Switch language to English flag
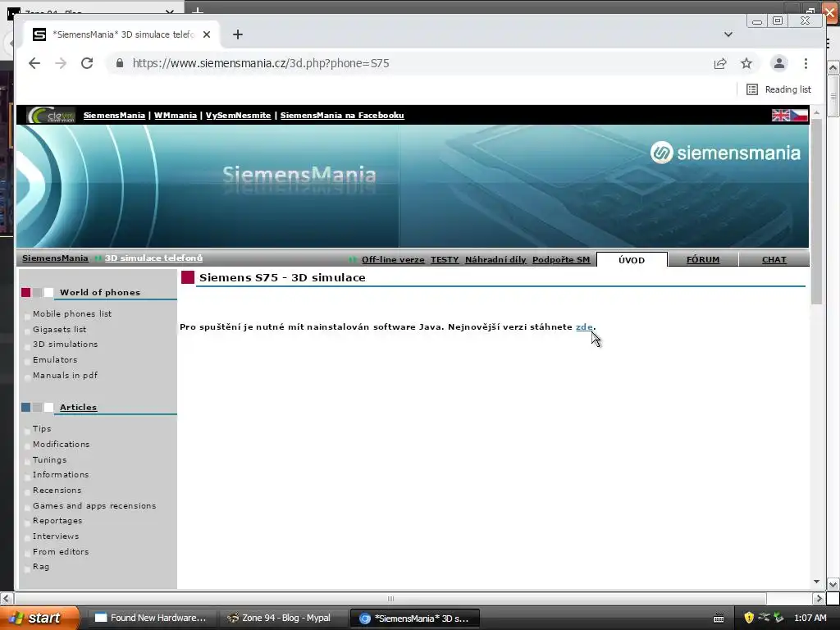 click(781, 115)
